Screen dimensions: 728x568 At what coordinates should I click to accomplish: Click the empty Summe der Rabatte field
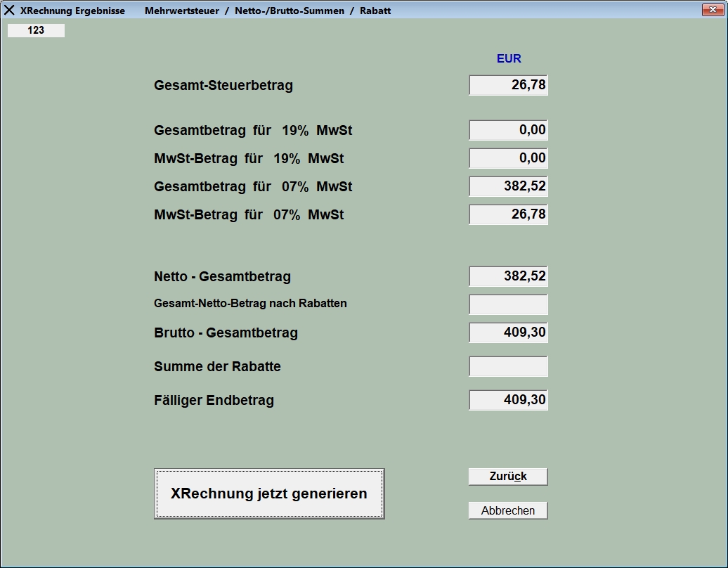(x=508, y=366)
